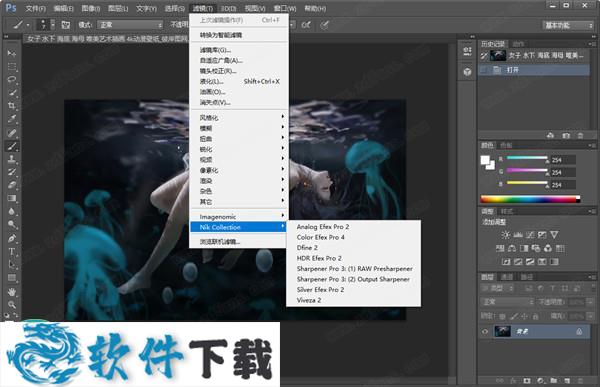Select the Move tool in toolbox
This screenshot has height=387, width=600.
(11, 53)
